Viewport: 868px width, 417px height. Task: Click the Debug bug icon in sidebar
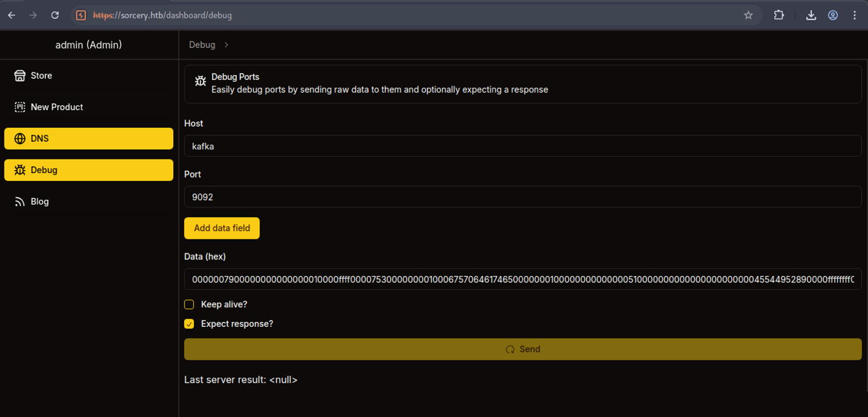[20, 170]
